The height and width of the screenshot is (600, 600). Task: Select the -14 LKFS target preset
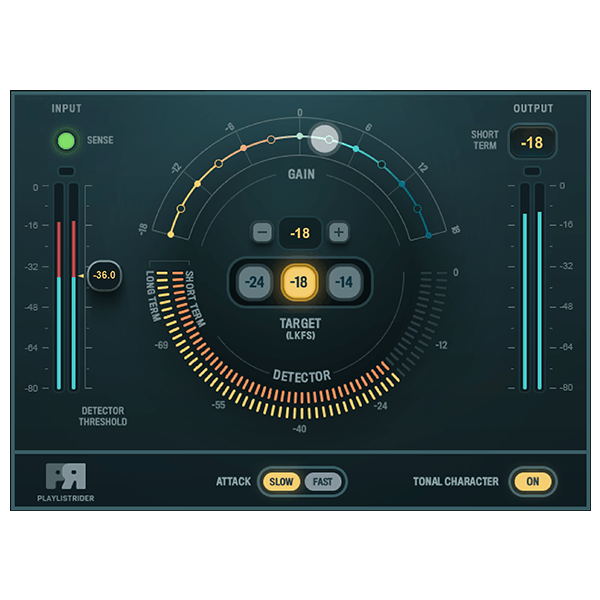coord(343,282)
